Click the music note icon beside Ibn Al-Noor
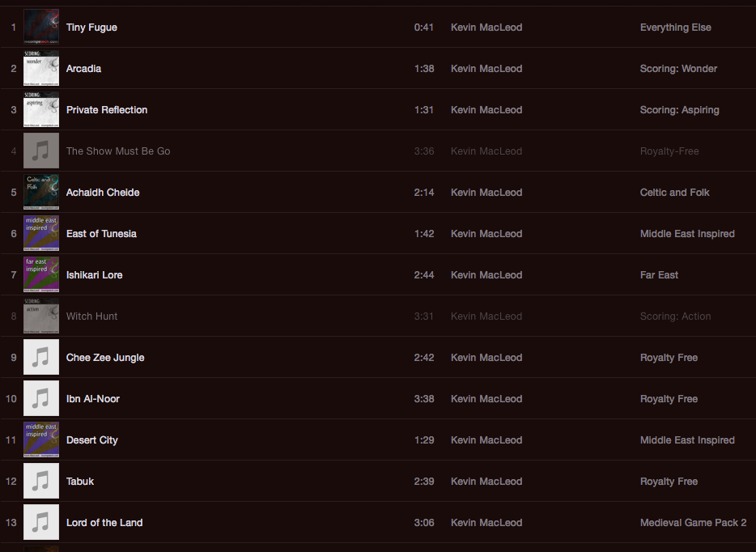The image size is (756, 552). tap(41, 399)
